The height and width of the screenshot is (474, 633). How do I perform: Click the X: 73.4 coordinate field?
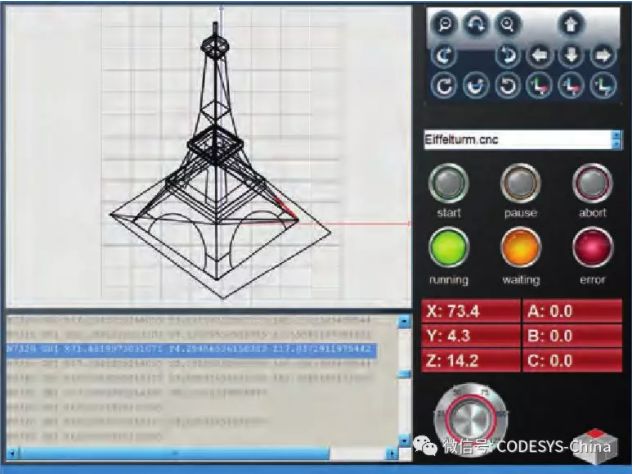[x=469, y=311]
